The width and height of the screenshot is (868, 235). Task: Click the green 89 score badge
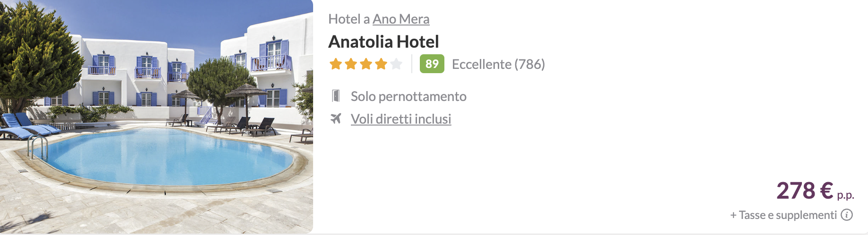pos(432,64)
